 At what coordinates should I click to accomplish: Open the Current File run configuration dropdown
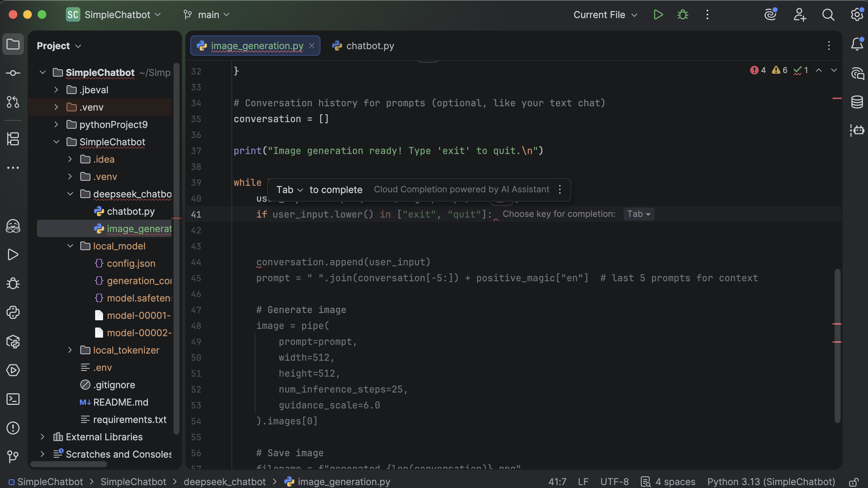(x=605, y=14)
